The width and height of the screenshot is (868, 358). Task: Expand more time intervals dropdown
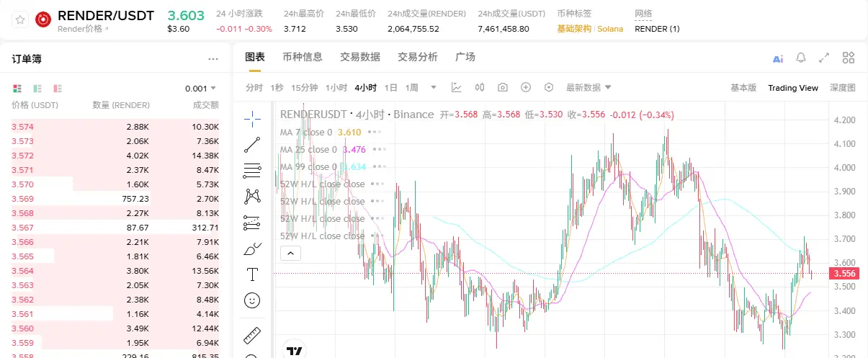point(434,88)
